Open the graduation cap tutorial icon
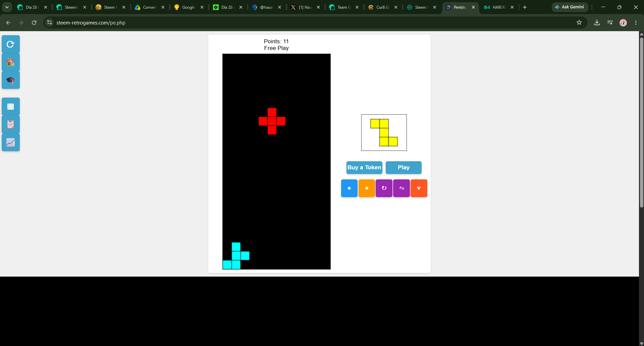Screen dimensions: 644x346 tap(11, 80)
